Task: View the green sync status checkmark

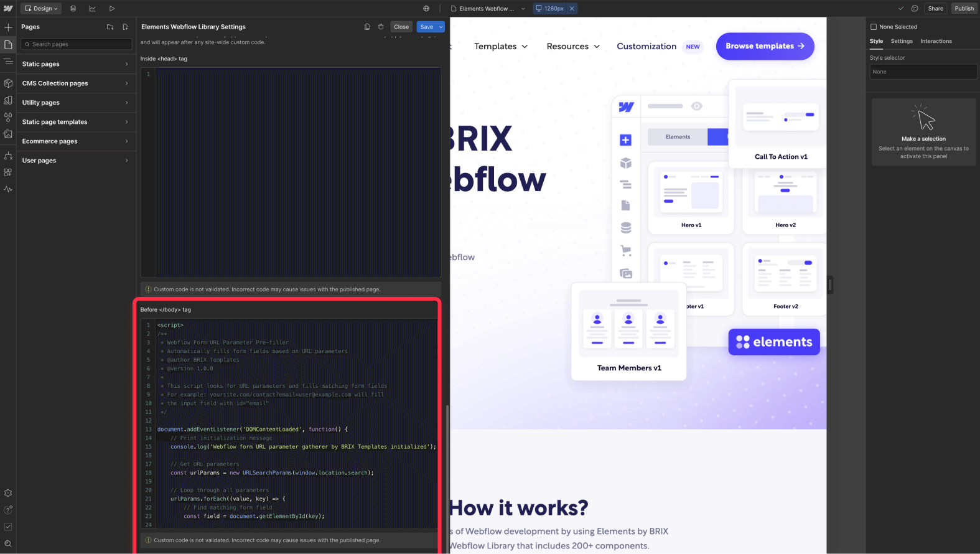Action: (x=901, y=8)
